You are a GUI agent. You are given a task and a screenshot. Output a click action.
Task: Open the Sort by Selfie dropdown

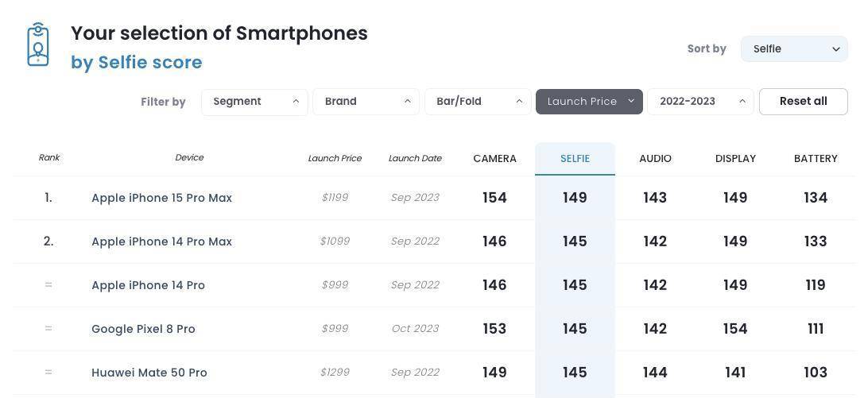[793, 48]
